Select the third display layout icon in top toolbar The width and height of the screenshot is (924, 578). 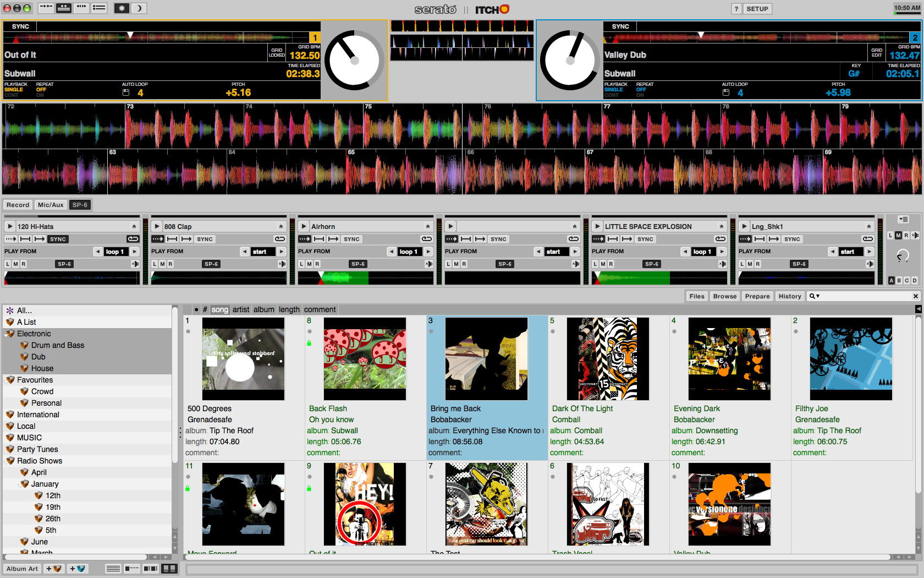click(81, 8)
